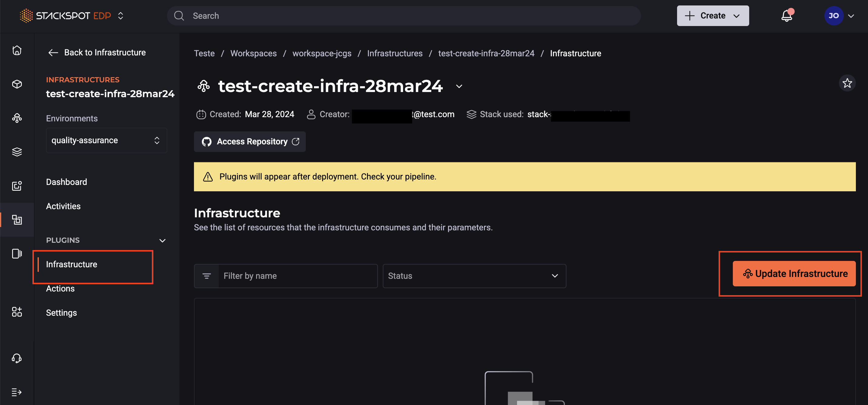Image resolution: width=868 pixels, height=405 pixels.
Task: Click the Access Repository button
Action: (250, 142)
